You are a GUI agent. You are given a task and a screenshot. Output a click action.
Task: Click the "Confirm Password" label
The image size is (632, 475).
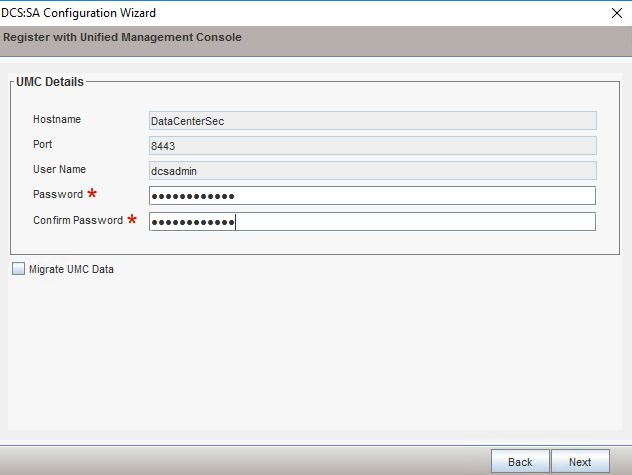pos(78,220)
